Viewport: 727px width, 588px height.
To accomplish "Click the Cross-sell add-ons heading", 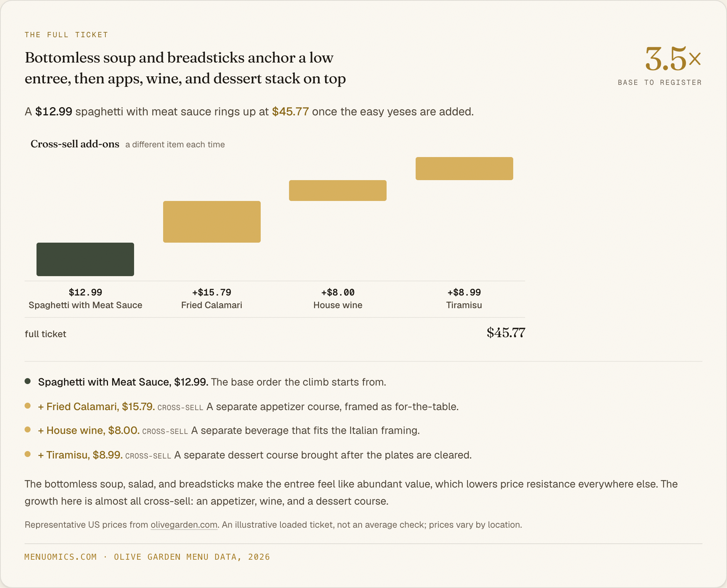I will pyautogui.click(x=75, y=144).
